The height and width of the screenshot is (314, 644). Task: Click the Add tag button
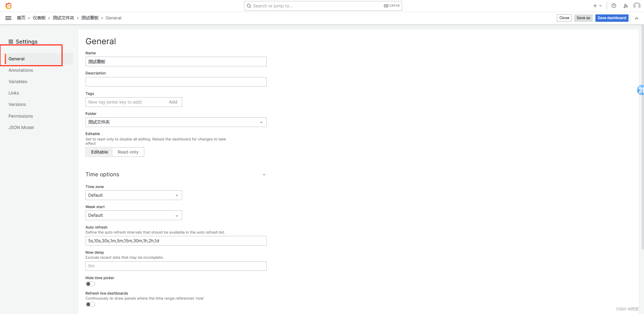(x=173, y=102)
